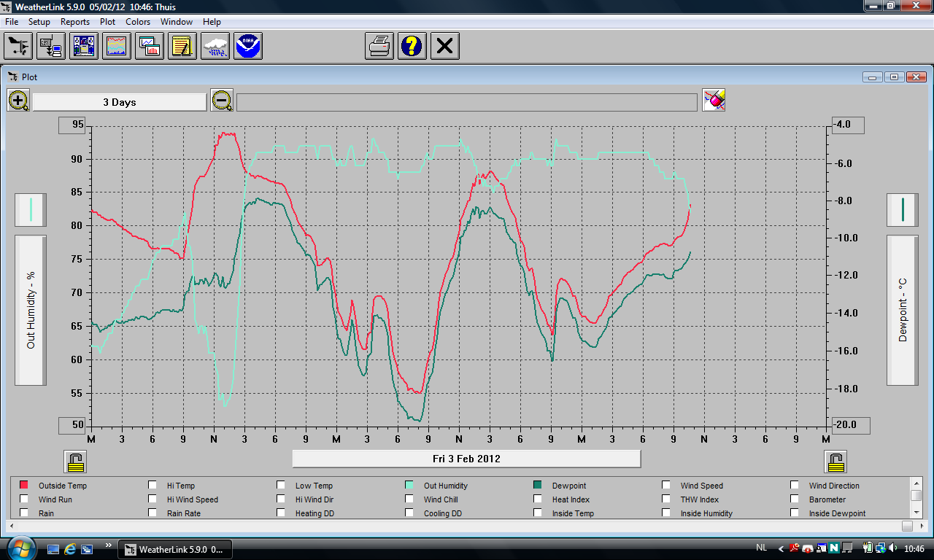Tick the Rain Rate checkbox
934x560 pixels.
coord(153,513)
